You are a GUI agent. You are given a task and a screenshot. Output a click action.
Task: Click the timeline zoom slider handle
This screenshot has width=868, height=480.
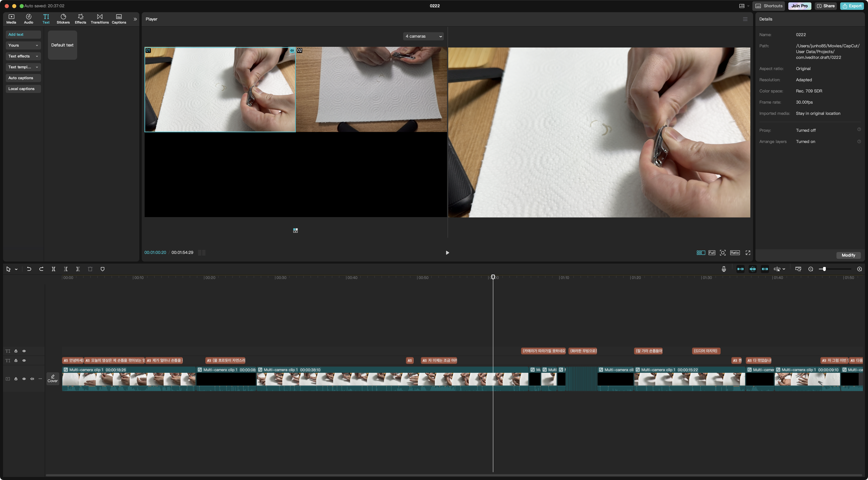tap(824, 269)
